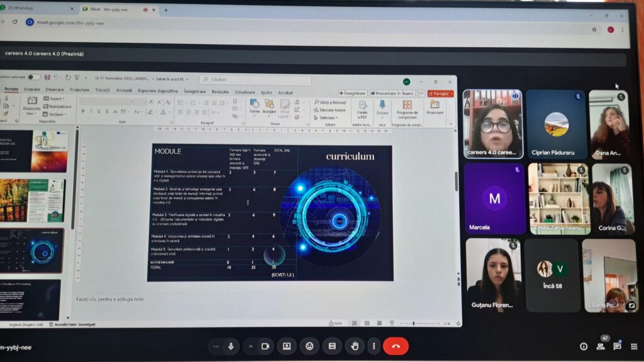
Task: Open emoji reactions in Meet toolbar
Action: pos(309,346)
